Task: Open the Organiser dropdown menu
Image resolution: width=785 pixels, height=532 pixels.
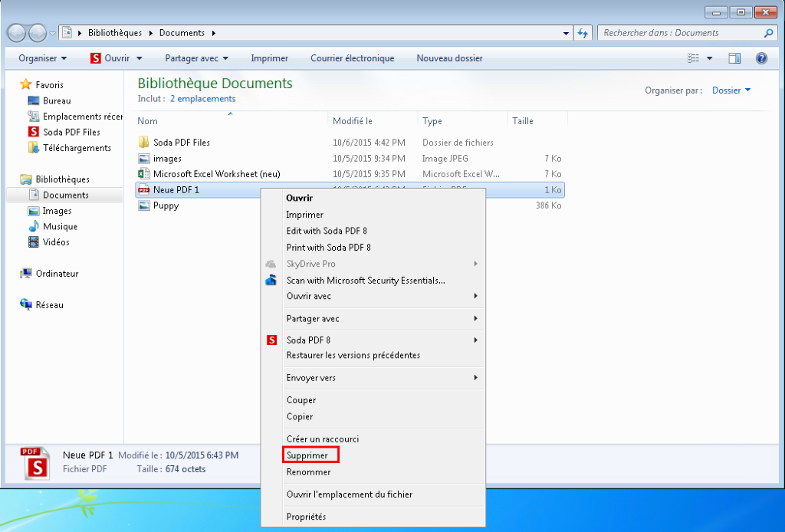Action: (x=43, y=58)
